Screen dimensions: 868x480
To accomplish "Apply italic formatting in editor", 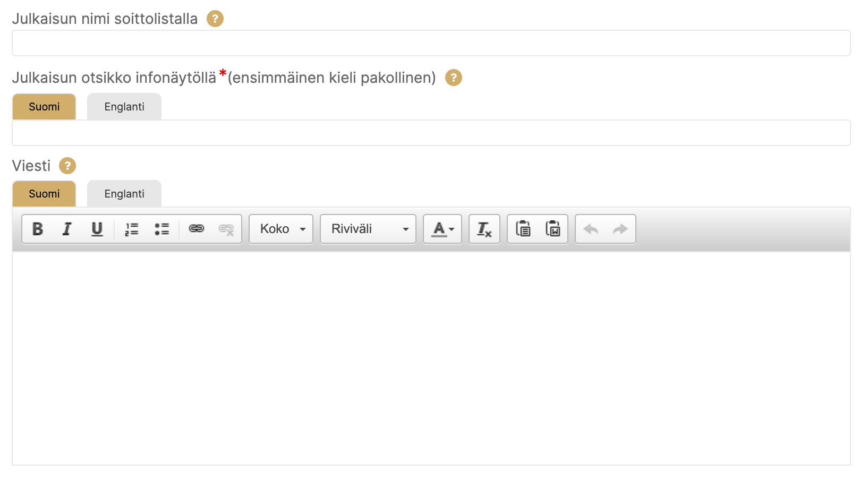I will pos(67,229).
